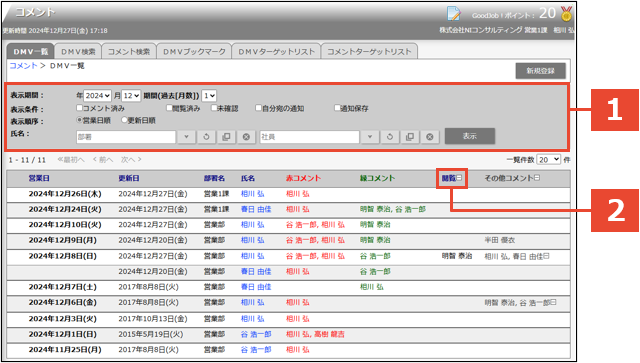Open 相川 弘 name in 12月26日 row
This screenshot has height=363, width=640.
tap(252, 194)
